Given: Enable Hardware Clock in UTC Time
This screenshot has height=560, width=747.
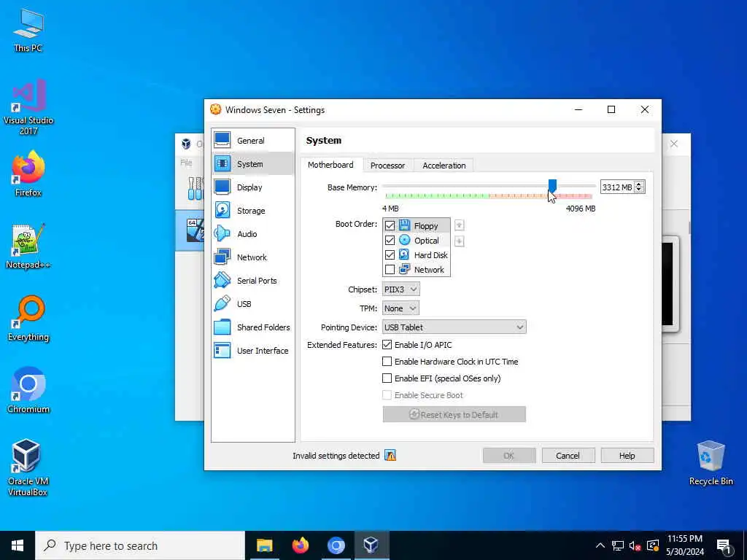Looking at the screenshot, I should pos(387,362).
